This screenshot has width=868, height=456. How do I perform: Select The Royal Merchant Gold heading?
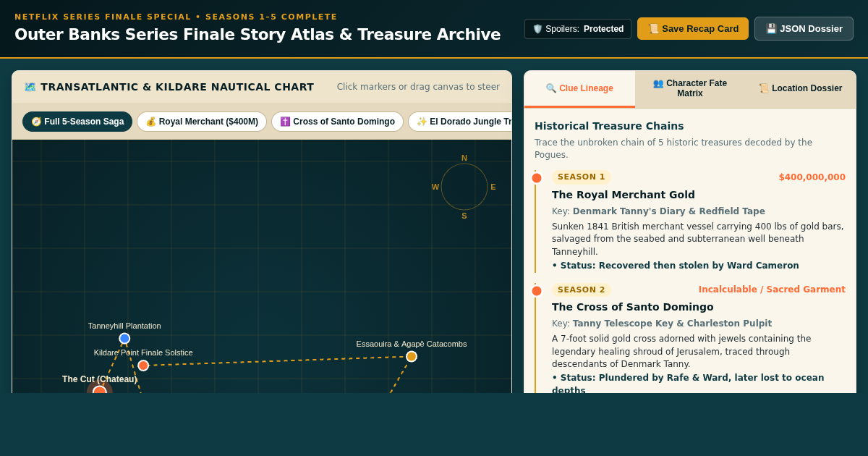point(624,195)
